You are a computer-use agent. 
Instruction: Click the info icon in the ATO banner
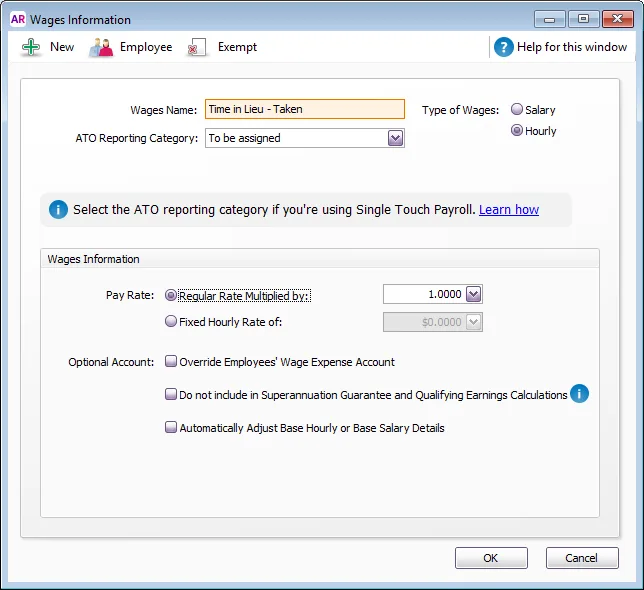click(58, 209)
